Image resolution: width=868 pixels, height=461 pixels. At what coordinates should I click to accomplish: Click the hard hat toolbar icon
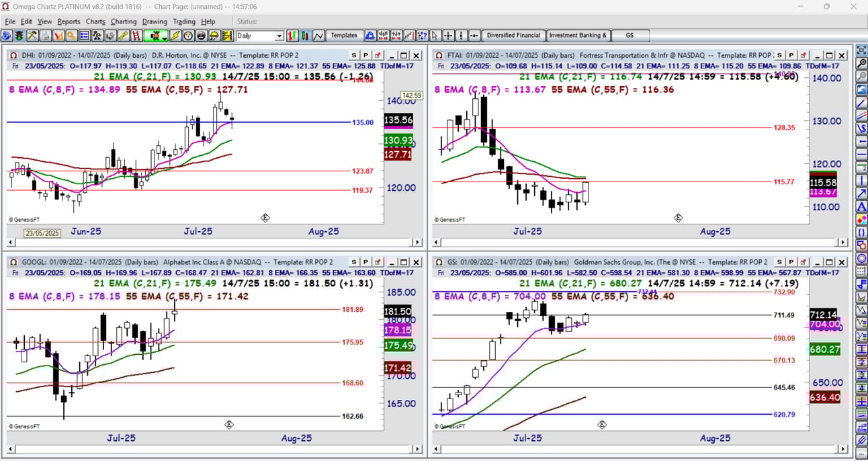214,36
